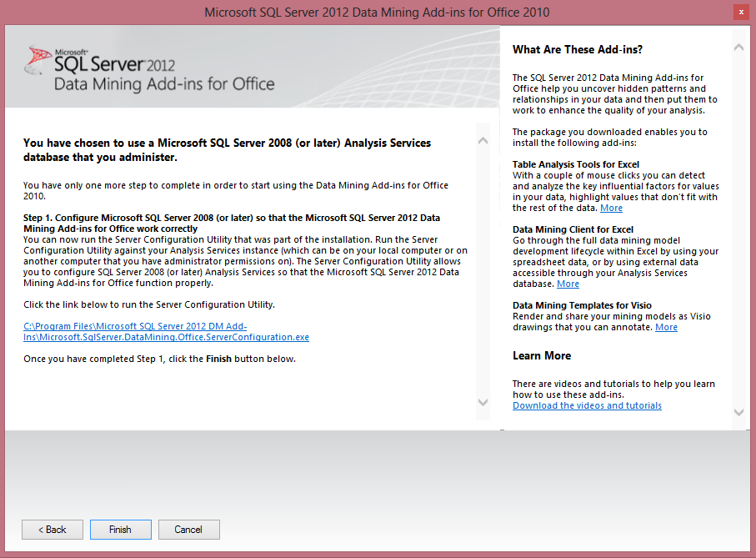The image size is (756, 558).
Task: Click right pane scroll down arrow
Action: click(738, 412)
